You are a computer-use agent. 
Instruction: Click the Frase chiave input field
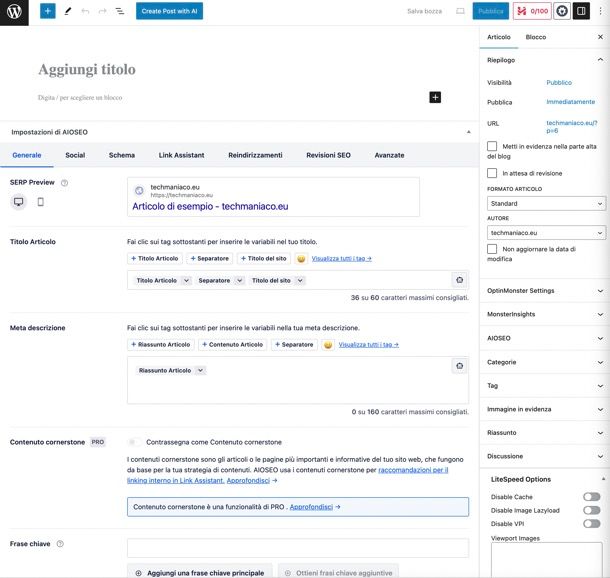click(x=298, y=548)
